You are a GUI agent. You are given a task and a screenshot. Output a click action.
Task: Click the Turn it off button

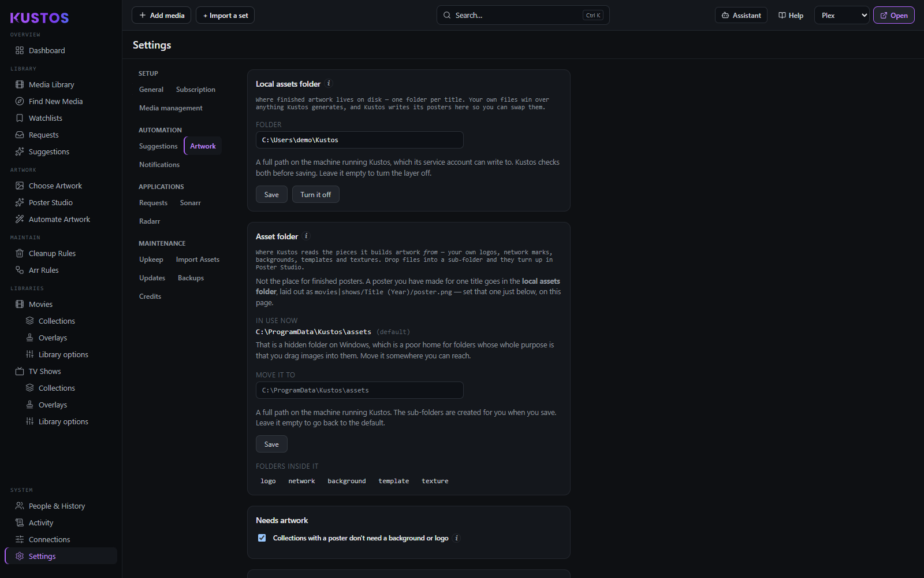point(316,195)
